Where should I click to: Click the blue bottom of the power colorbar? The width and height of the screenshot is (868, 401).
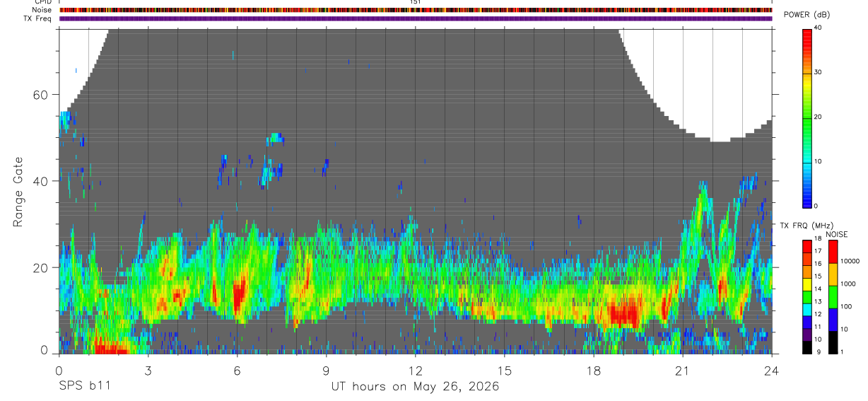(807, 194)
